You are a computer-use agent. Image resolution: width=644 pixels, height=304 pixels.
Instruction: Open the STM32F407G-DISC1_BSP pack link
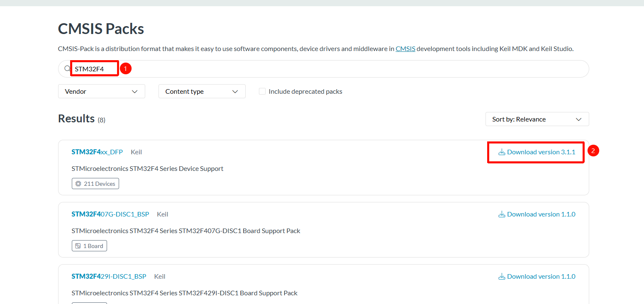pos(110,214)
